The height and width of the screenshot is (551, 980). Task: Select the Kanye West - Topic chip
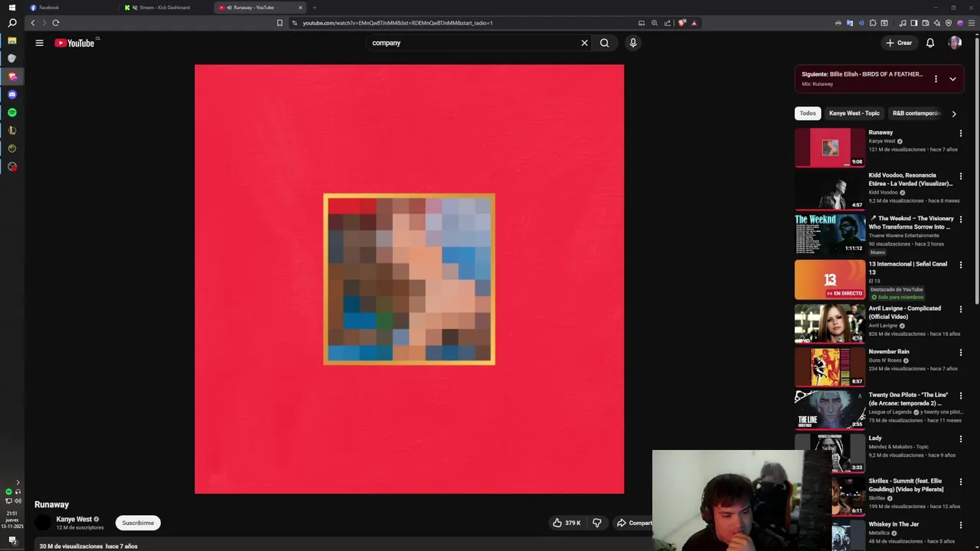coord(854,113)
